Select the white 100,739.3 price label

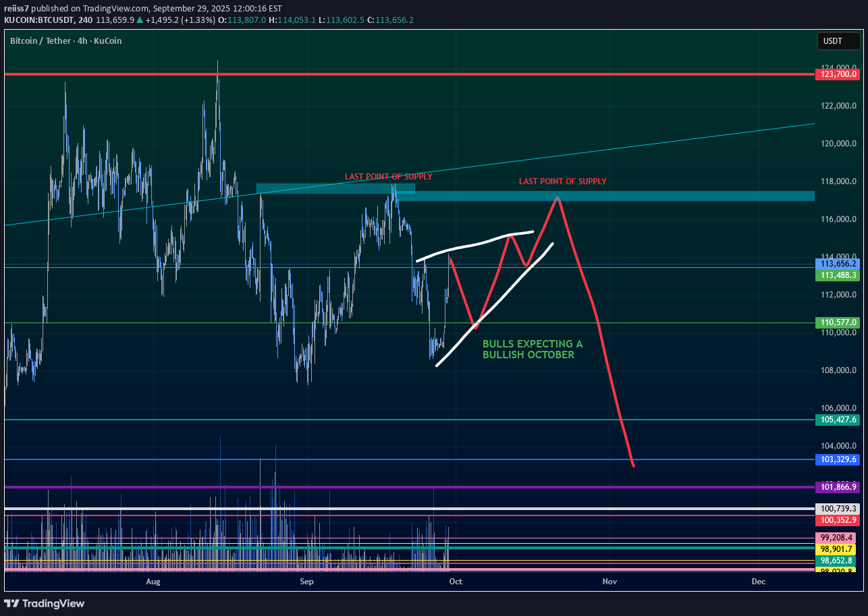click(838, 509)
